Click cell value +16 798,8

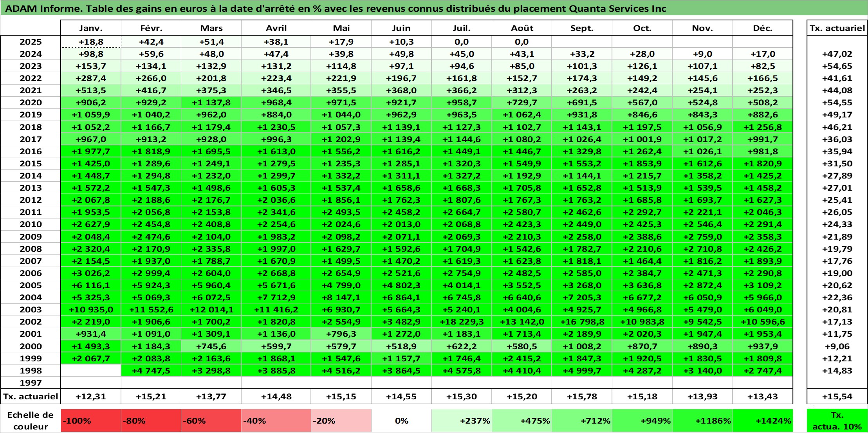(x=582, y=322)
